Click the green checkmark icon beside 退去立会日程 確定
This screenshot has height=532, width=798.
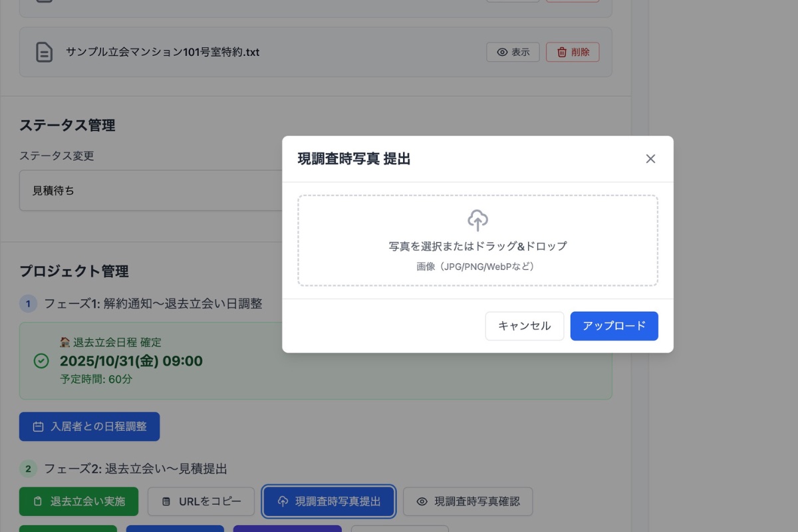pyautogui.click(x=40, y=361)
